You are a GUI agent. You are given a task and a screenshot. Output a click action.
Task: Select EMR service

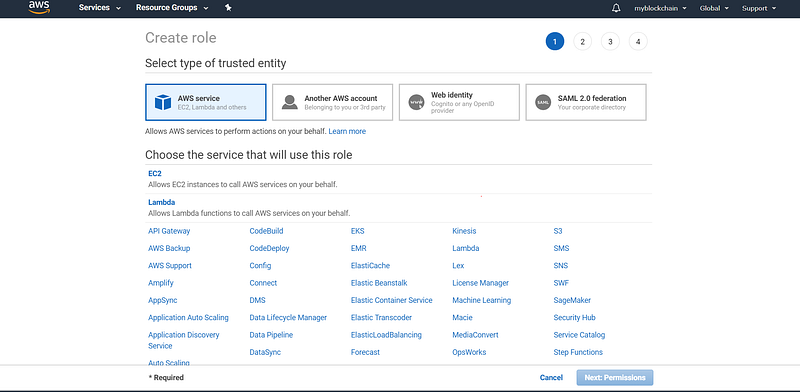pyautogui.click(x=359, y=248)
